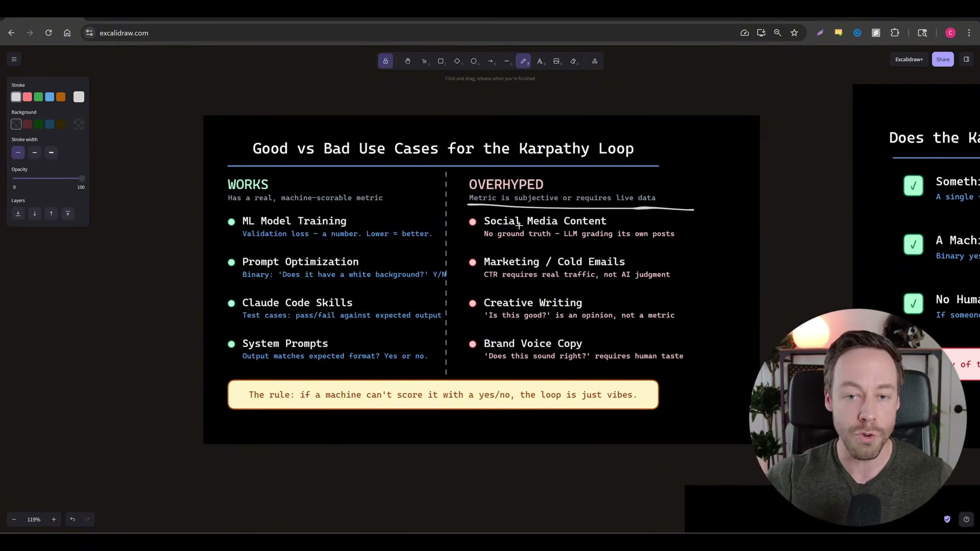Reload the excalidraw.com page
Image resolution: width=980 pixels, height=551 pixels.
pos(48,33)
